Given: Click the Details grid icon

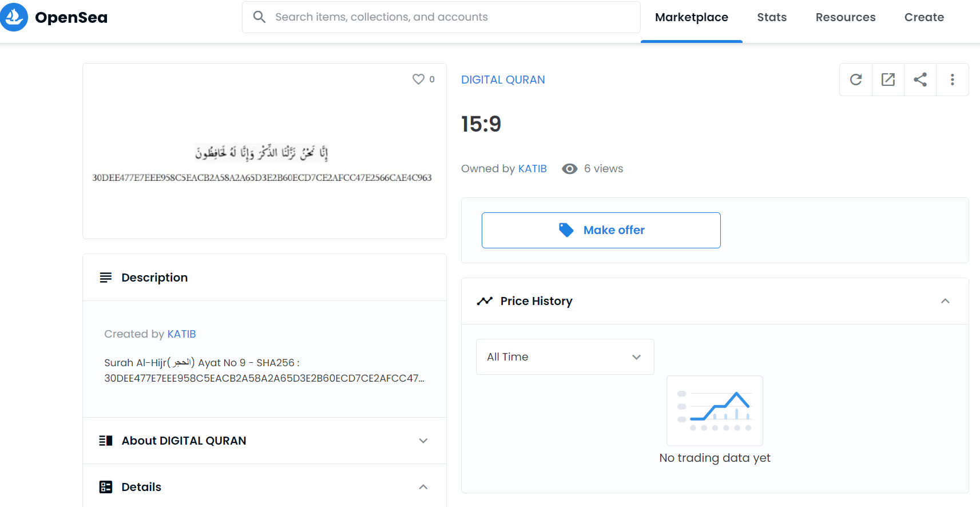Looking at the screenshot, I should click(106, 487).
